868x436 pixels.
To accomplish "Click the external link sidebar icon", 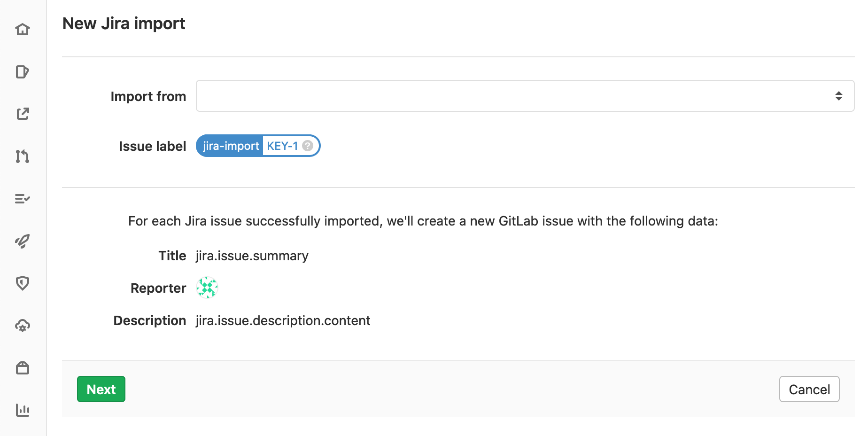I will 23,114.
